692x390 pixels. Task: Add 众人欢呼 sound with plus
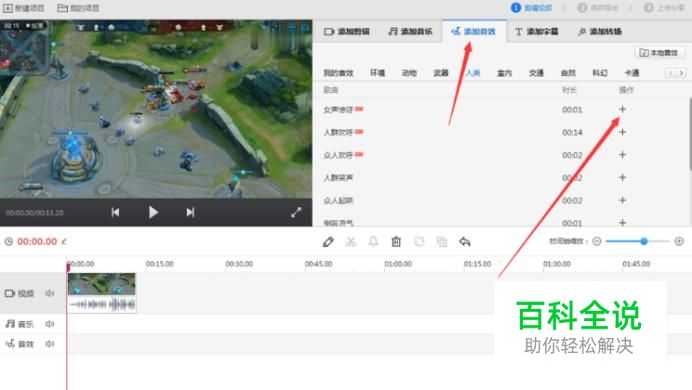622,155
